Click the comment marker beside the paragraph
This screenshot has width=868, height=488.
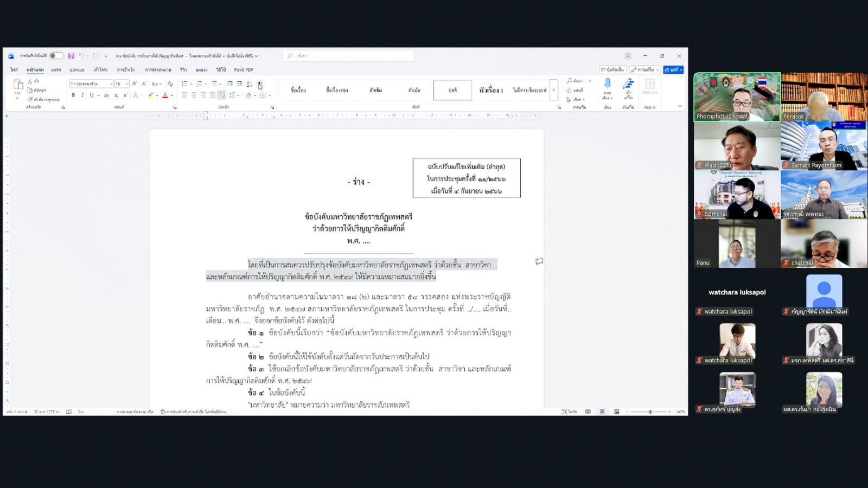pyautogui.click(x=539, y=261)
